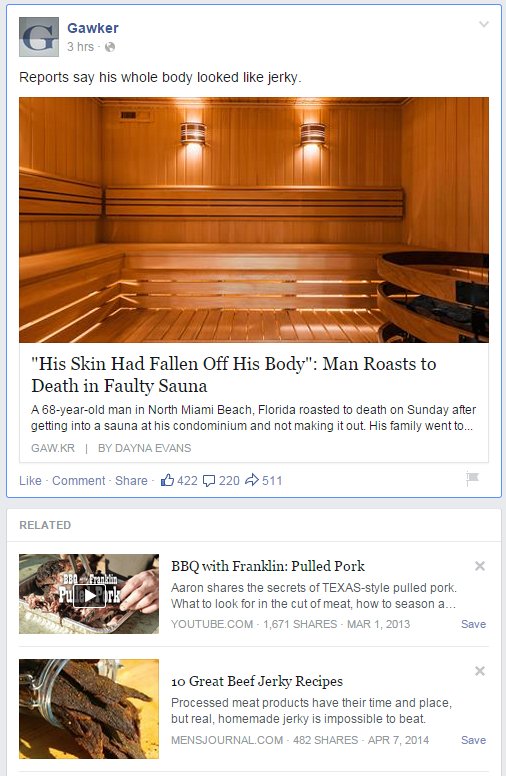
Task: Open the sauna article headline
Action: click(x=234, y=375)
